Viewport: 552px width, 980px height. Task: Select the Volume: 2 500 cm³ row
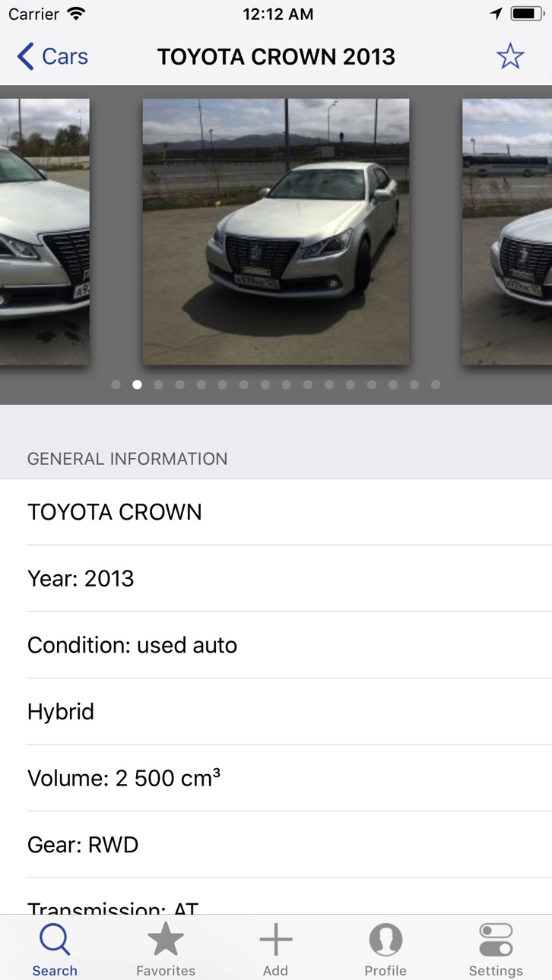(276, 778)
